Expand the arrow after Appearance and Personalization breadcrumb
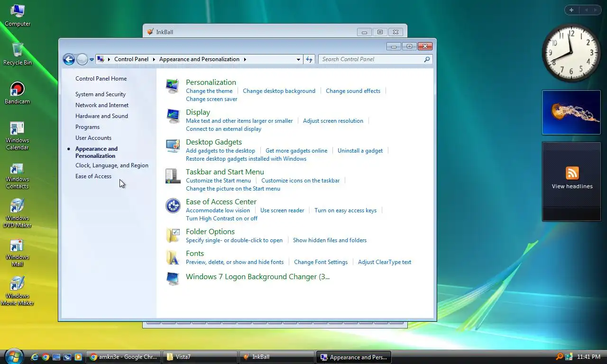The image size is (607, 364). tap(245, 59)
